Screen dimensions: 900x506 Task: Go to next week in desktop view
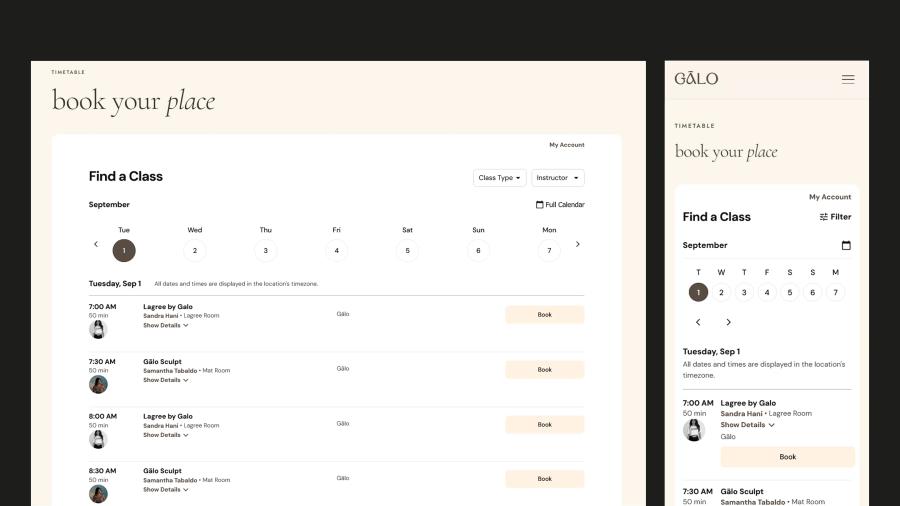577,244
